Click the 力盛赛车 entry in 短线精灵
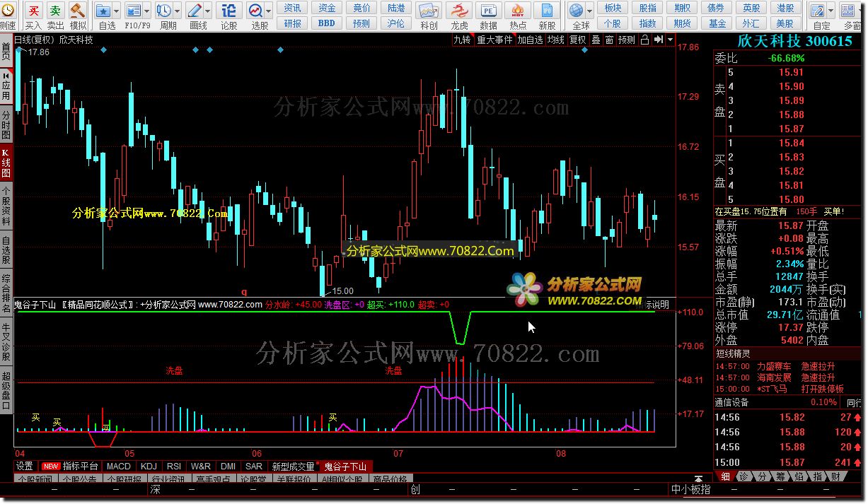The image size is (868, 504). 775,366
